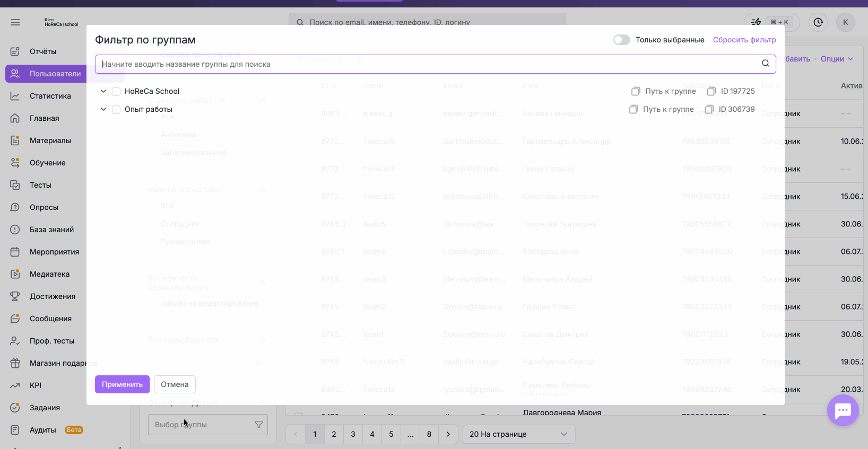Viewport: 868px width, 449px height.
Task: Open the support chat bubble
Action: click(x=843, y=410)
